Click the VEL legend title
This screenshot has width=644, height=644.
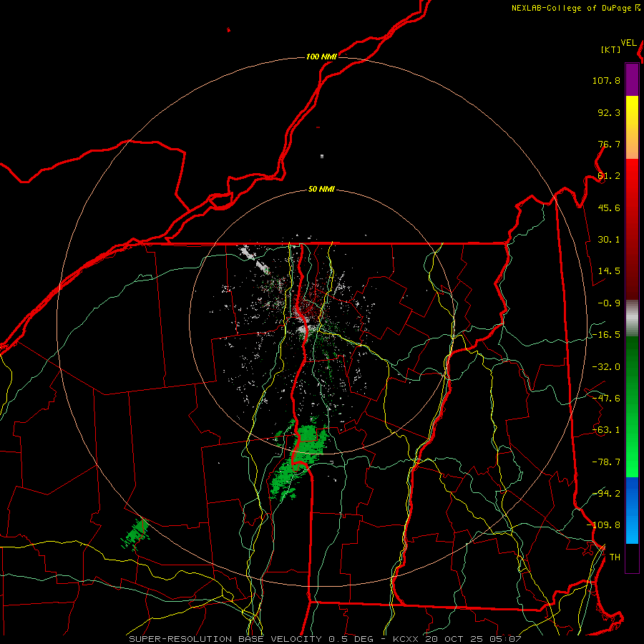coord(628,43)
